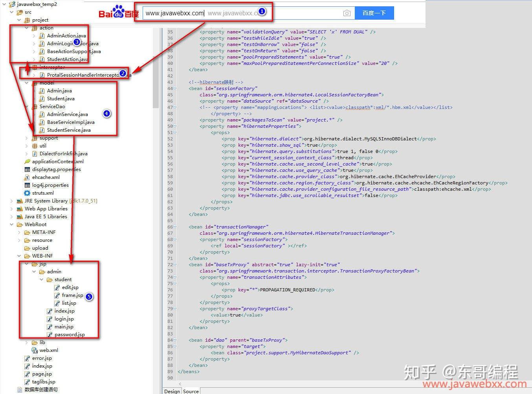
Task: Expand Java EE 5 Libraries node
Action: point(12,217)
